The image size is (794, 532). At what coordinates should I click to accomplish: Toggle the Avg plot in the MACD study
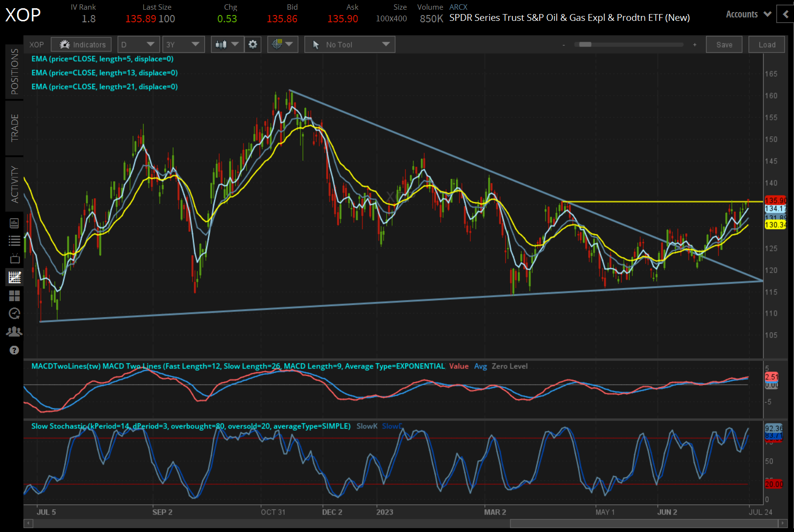pos(481,366)
